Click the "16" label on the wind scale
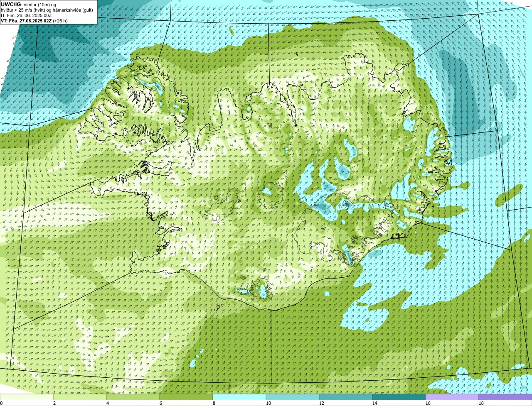Viewport: 532px width, 406px height. pos(428,403)
